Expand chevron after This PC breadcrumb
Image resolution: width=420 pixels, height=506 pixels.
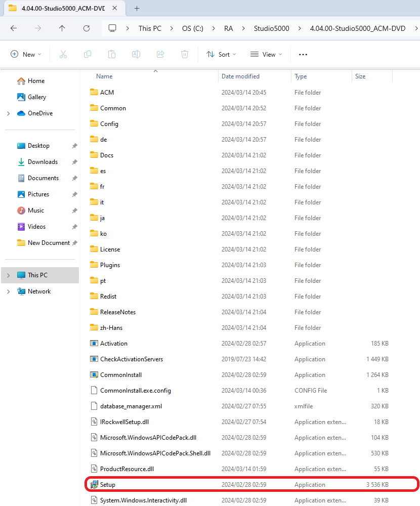point(172,28)
